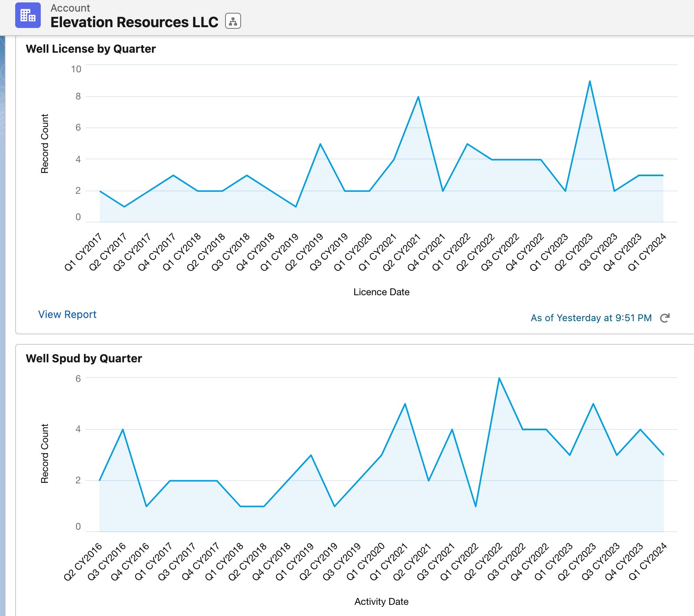The image size is (694, 616).
Task: Click Record Count label on Well Spud chart
Action: (x=45, y=453)
